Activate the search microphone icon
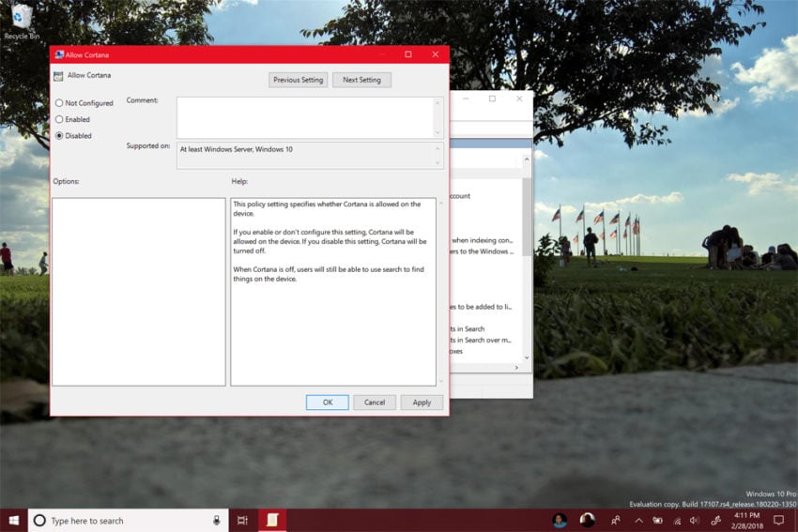798x532 pixels. [216, 521]
